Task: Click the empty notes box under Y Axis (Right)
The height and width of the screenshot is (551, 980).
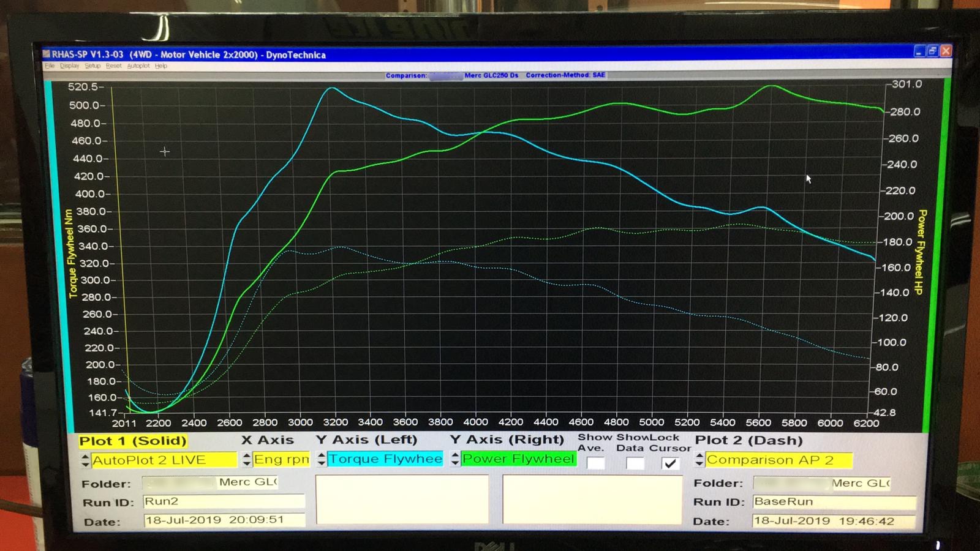Action: 592,500
